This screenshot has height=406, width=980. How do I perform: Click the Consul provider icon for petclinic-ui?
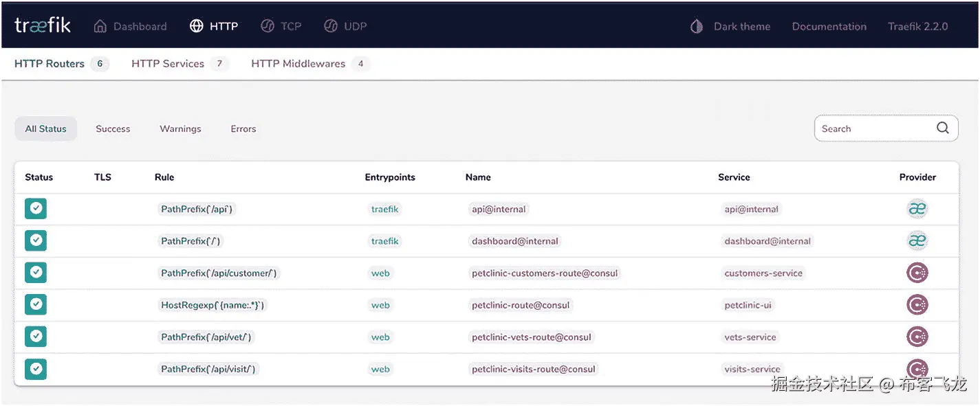(x=917, y=305)
